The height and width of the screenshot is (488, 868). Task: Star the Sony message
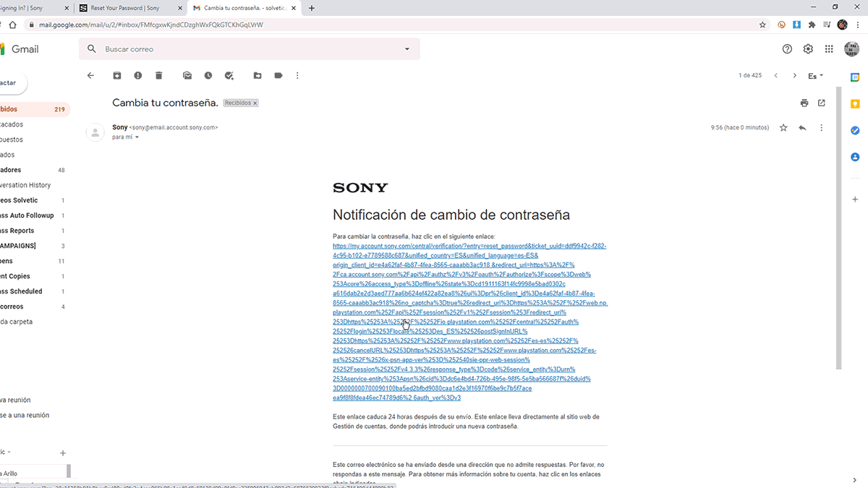[x=783, y=127]
